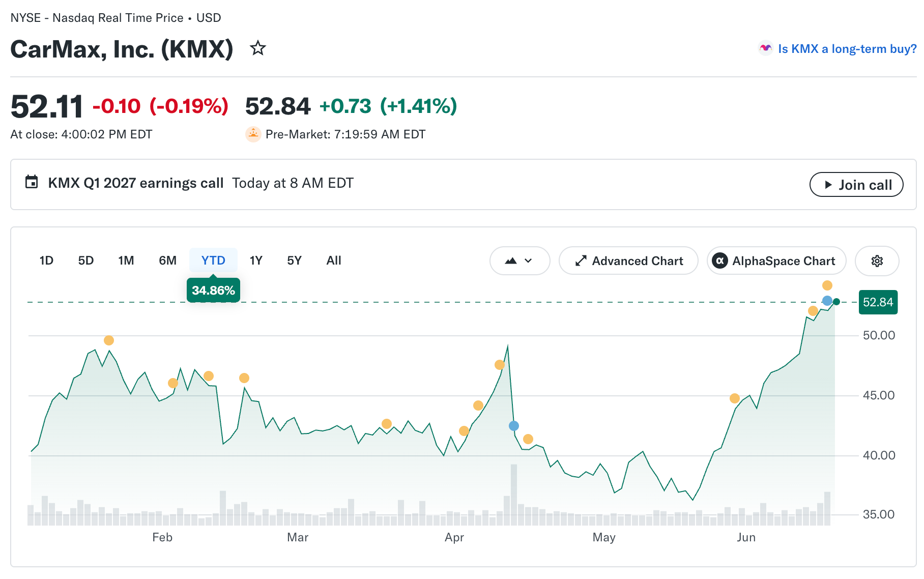Click the 52.84 current price label
Viewport: 924px width, 579px height.
click(878, 302)
